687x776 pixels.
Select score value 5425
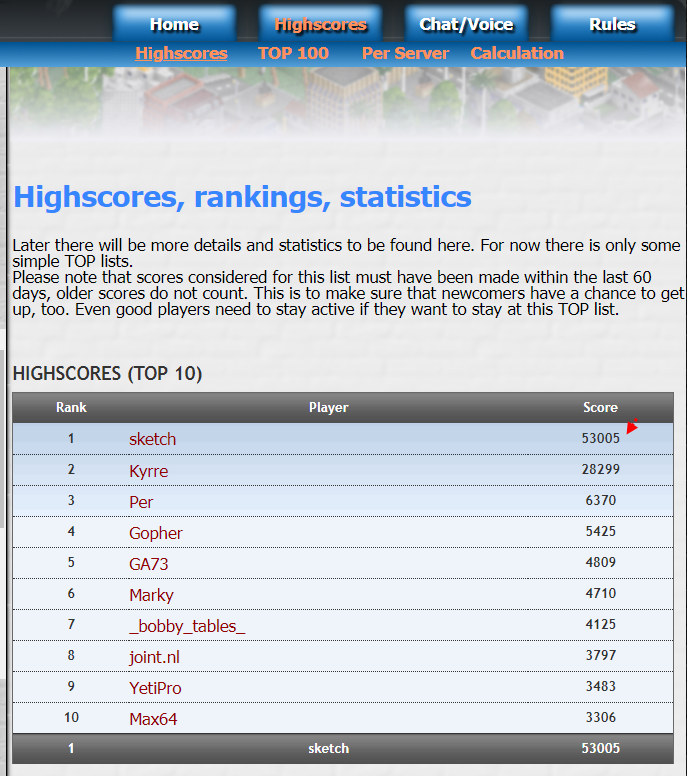pos(600,531)
